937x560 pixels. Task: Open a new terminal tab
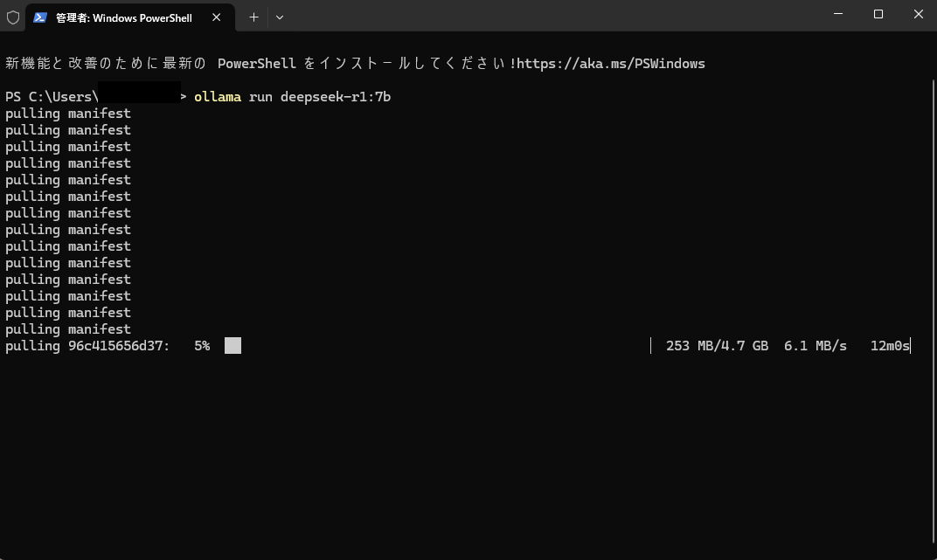click(x=253, y=17)
